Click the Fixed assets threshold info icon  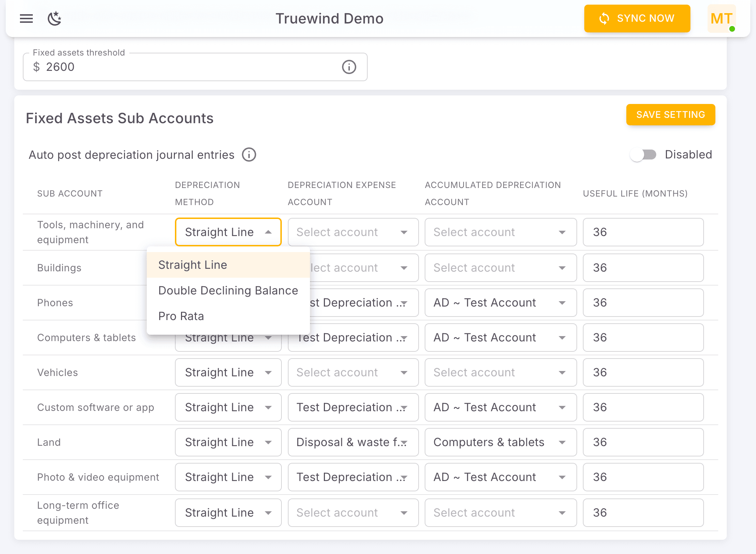click(349, 67)
